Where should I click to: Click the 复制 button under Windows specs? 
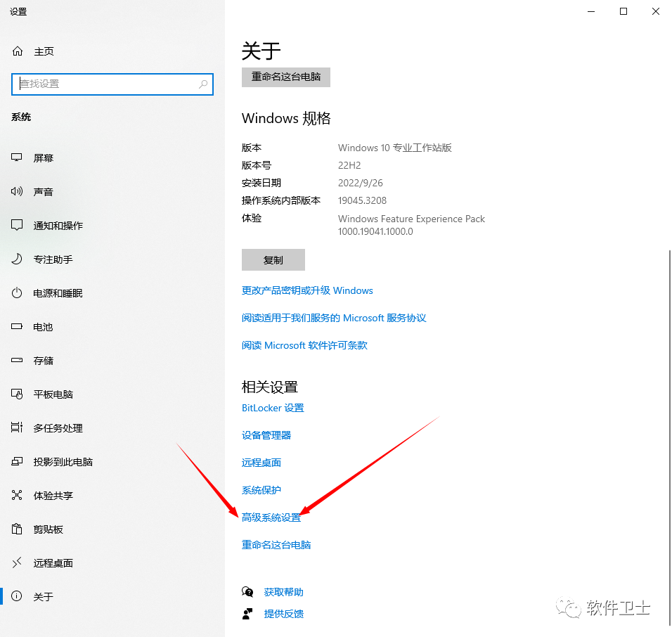point(273,259)
